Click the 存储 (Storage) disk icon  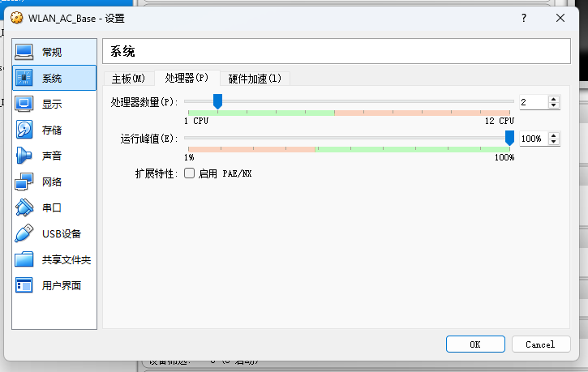[x=24, y=130]
